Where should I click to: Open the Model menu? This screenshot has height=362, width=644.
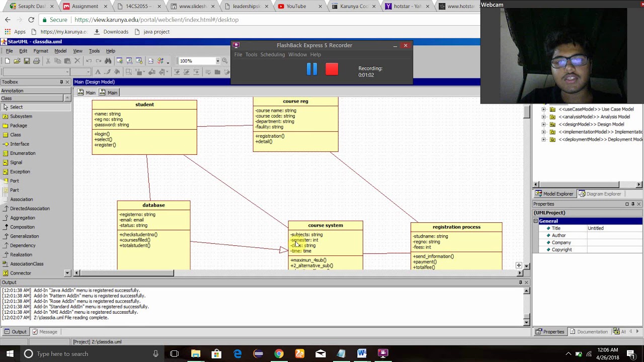pyautogui.click(x=60, y=51)
